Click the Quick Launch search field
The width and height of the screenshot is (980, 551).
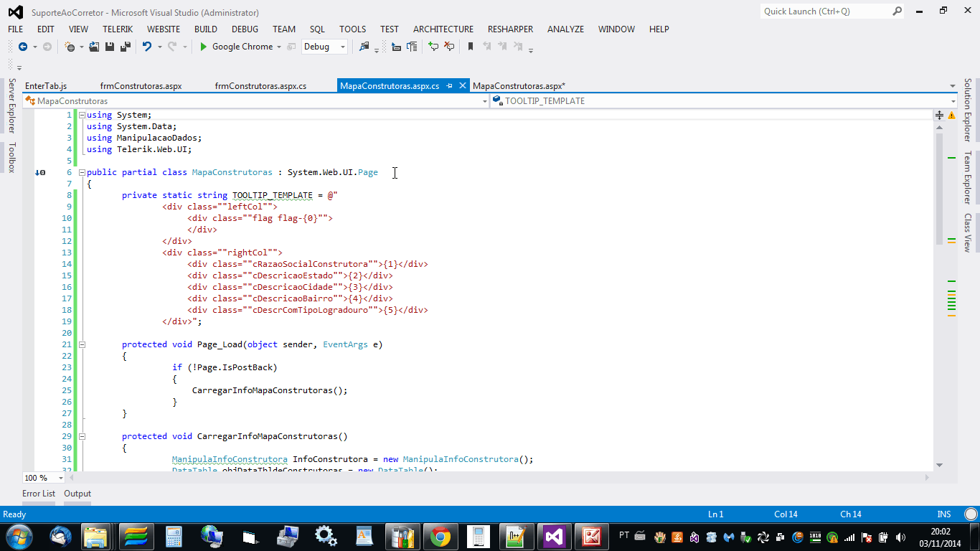click(x=825, y=11)
